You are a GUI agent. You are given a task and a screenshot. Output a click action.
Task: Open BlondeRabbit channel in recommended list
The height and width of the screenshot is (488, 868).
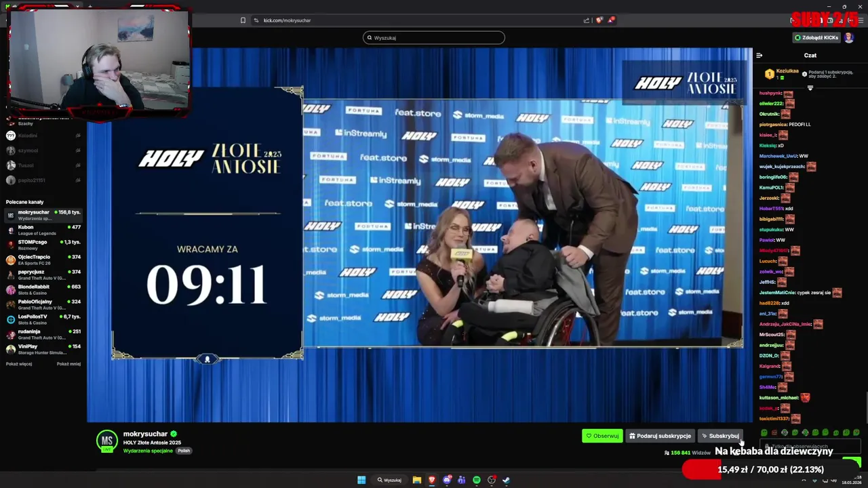point(43,289)
